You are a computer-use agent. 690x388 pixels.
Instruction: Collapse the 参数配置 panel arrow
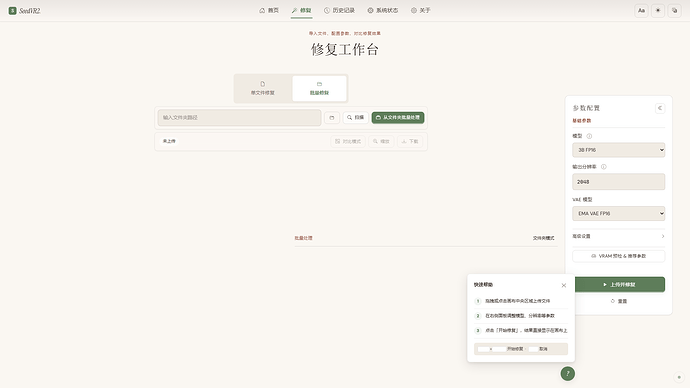[660, 108]
